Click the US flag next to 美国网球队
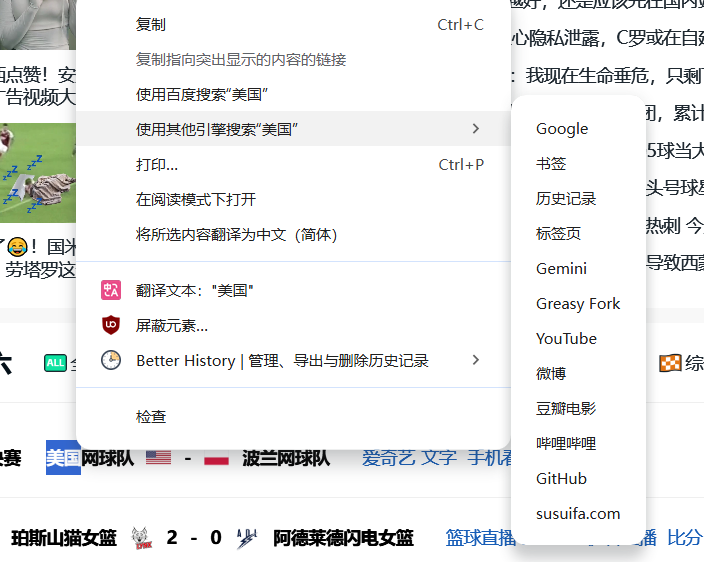This screenshot has height=562, width=704. coord(158,459)
